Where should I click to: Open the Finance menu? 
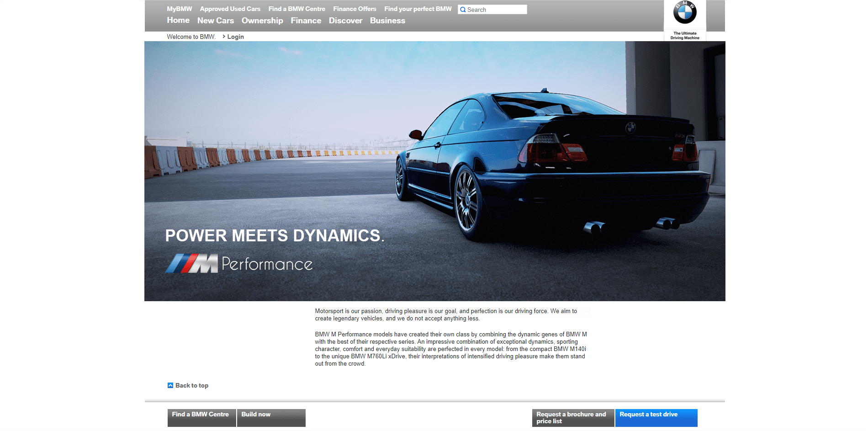(x=306, y=21)
